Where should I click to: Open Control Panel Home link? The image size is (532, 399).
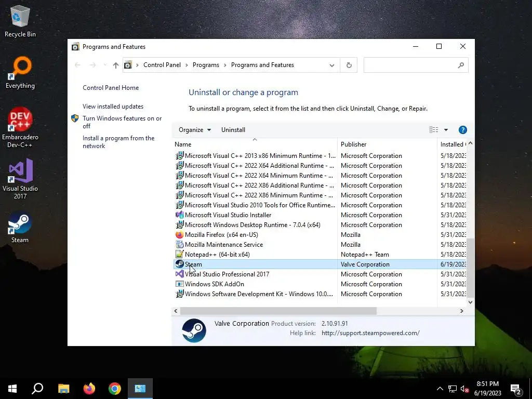(111, 88)
